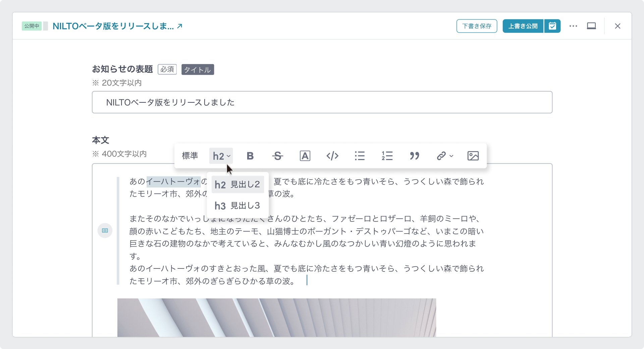Click the ※ 20文字以内 hint text
Image resolution: width=644 pixels, height=349 pixels.
[x=117, y=83]
